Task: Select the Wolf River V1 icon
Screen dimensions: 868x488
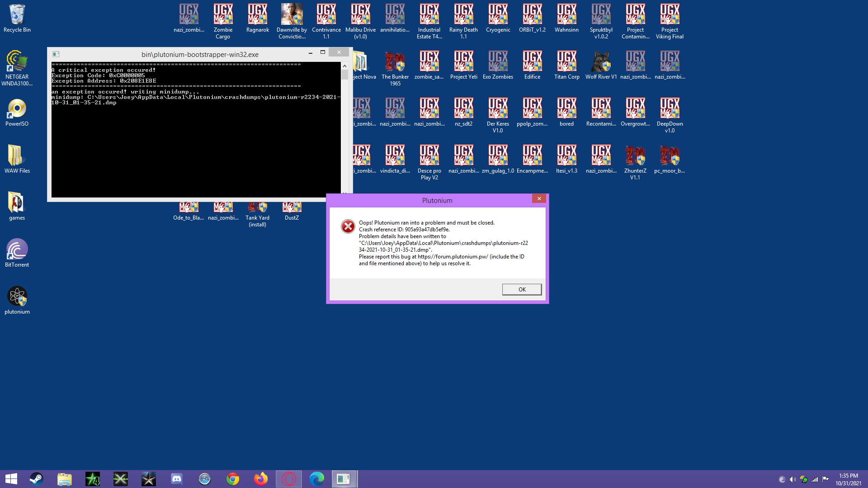Action: [x=601, y=66]
